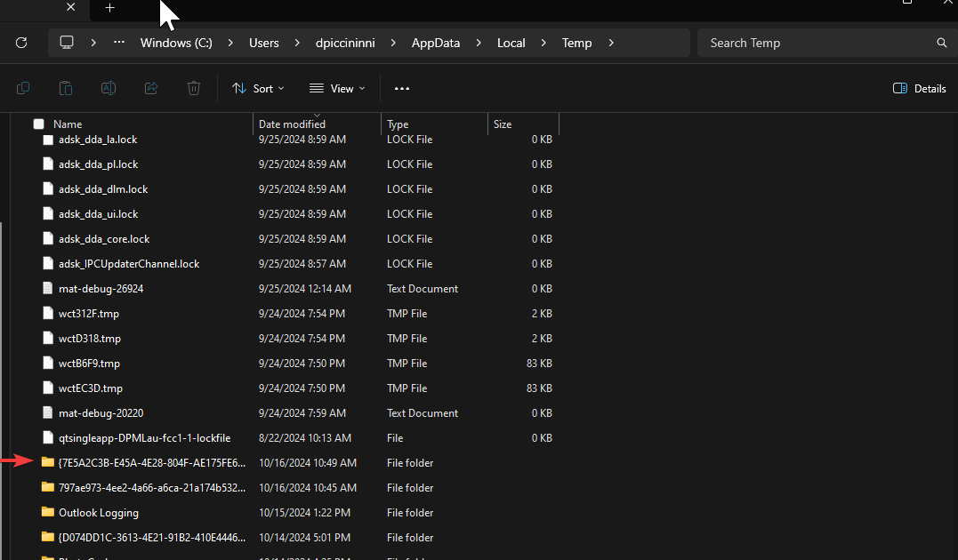Click the search magnifier icon
This screenshot has width=958, height=560.
pos(941,43)
